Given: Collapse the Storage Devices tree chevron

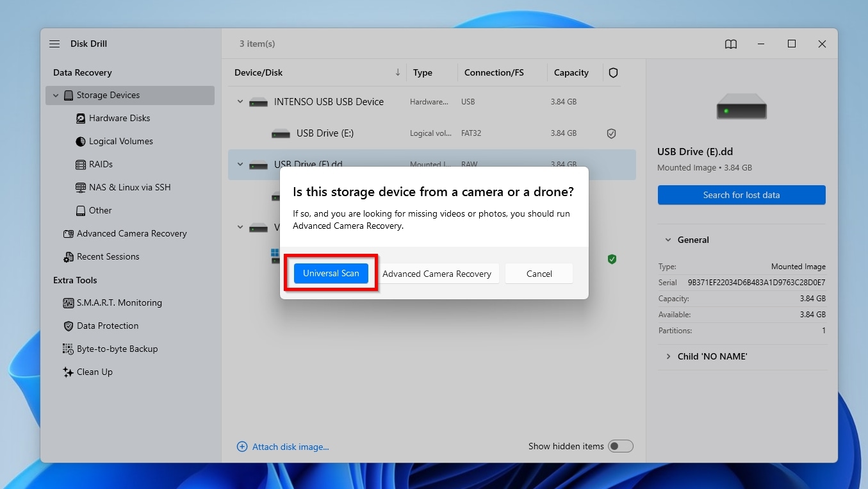Looking at the screenshot, I should coord(55,95).
